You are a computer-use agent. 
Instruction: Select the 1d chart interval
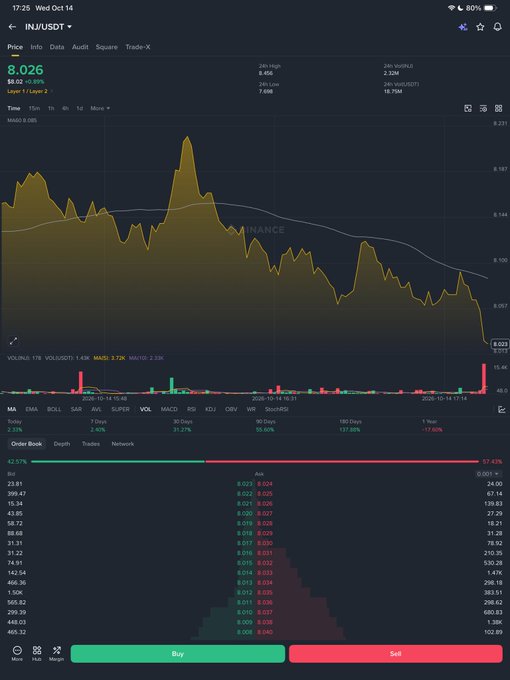[80, 108]
